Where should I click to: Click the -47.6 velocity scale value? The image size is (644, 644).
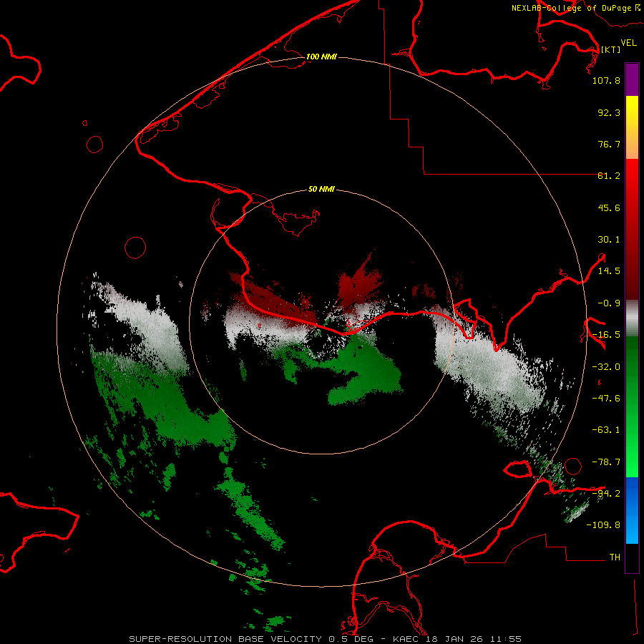point(606,399)
